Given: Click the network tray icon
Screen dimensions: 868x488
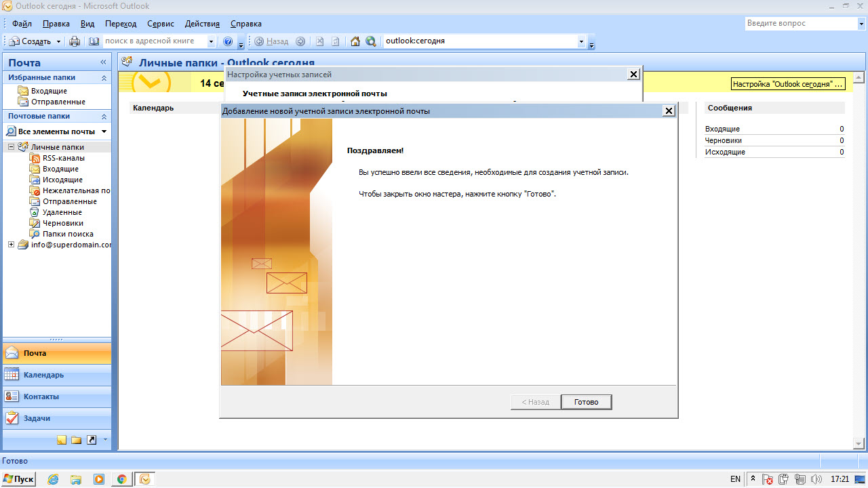Looking at the screenshot, I should click(799, 479).
